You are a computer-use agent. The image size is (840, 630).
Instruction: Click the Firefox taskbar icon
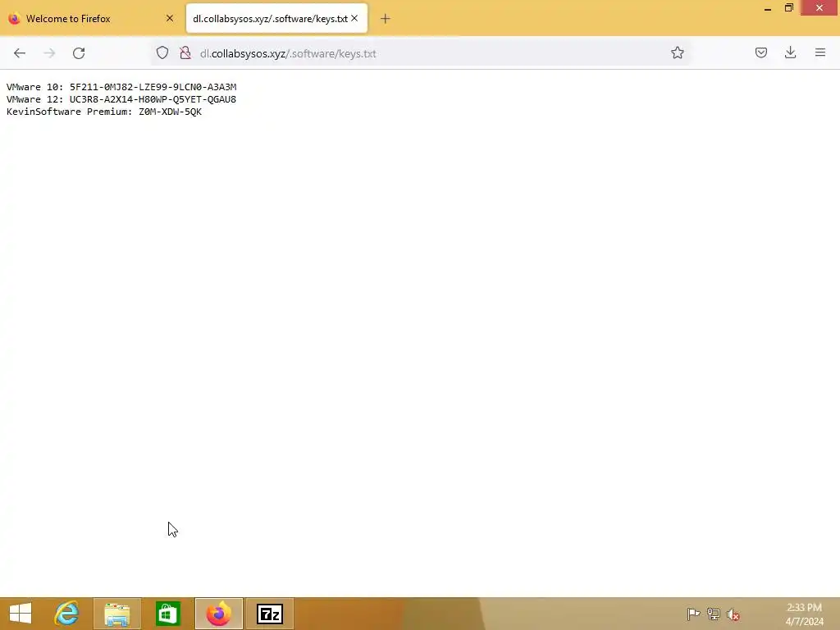point(218,614)
